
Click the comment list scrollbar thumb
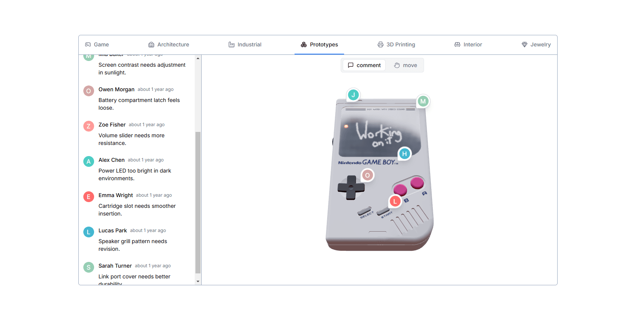(198, 202)
